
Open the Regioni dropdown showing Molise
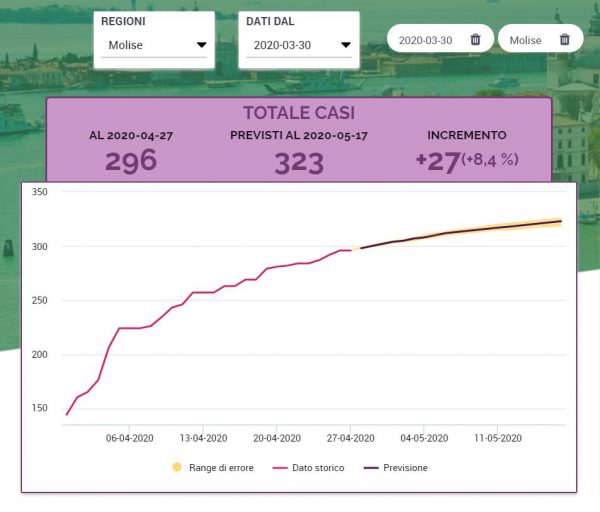pos(154,45)
